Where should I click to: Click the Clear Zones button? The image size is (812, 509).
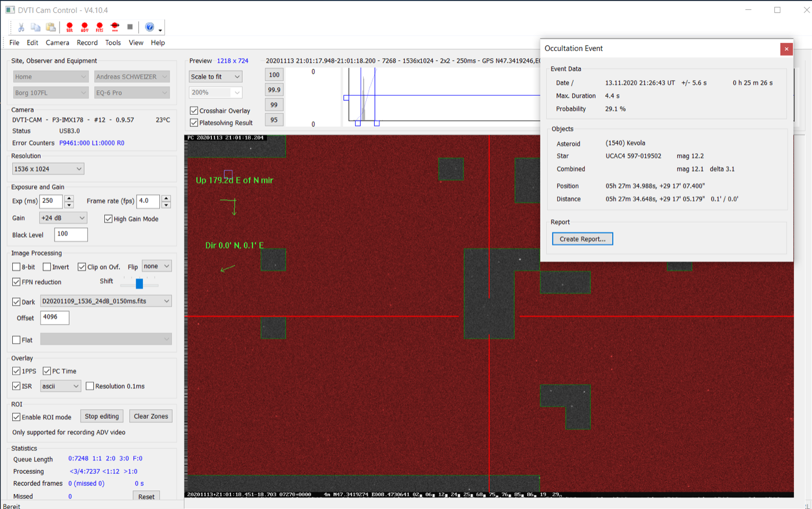pos(151,416)
